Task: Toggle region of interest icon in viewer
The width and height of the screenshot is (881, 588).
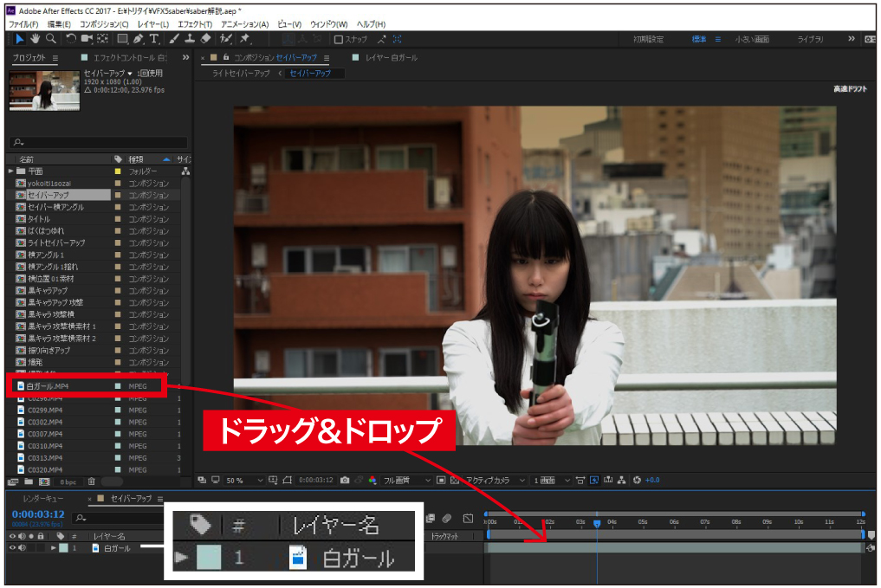Action: [441, 480]
